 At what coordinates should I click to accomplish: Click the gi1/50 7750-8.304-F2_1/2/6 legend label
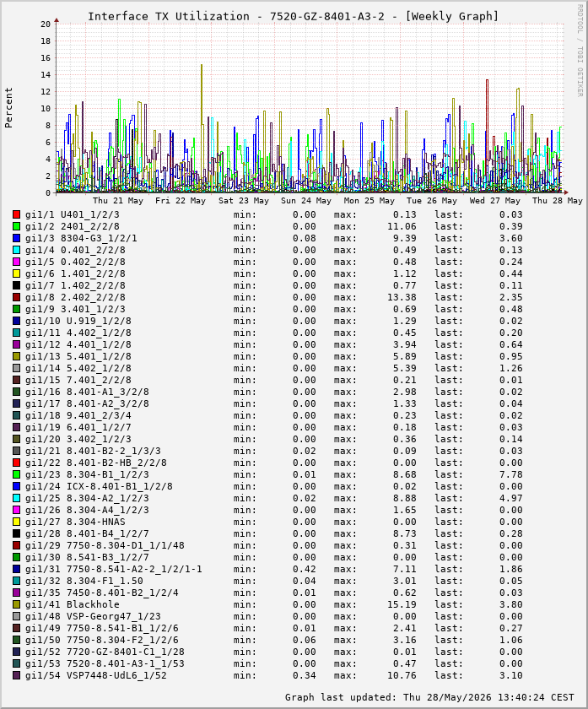tap(102, 640)
